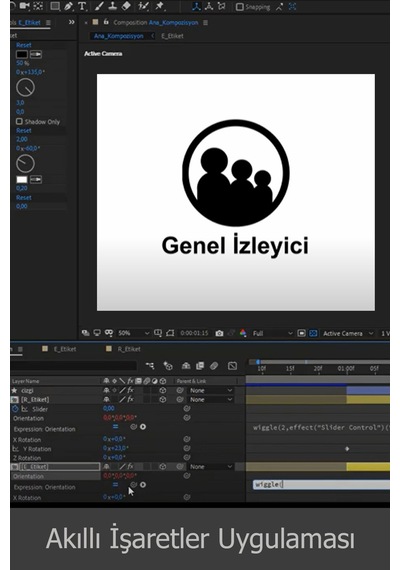Click the wiggle expression text field
This screenshot has width=400, height=570.
click(321, 484)
